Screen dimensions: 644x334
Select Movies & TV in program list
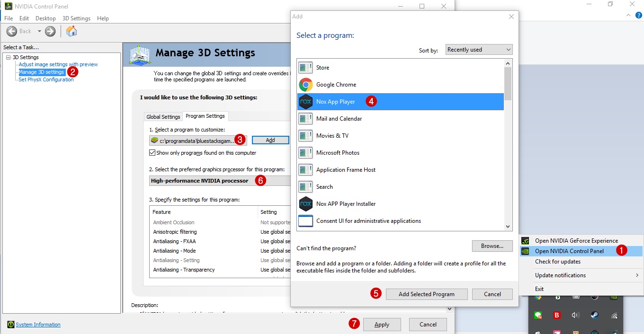pyautogui.click(x=401, y=136)
